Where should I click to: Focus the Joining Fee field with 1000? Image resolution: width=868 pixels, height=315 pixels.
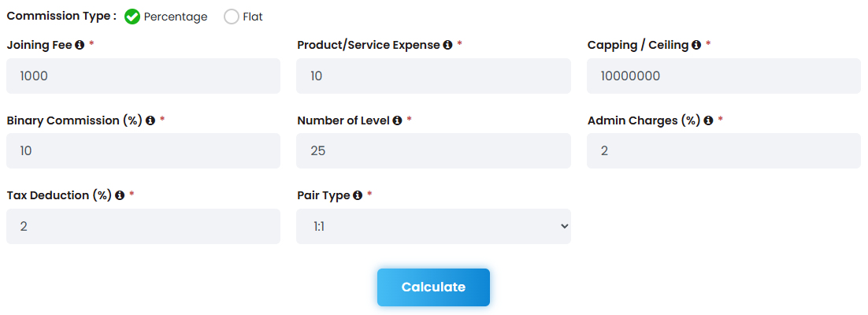(x=143, y=76)
